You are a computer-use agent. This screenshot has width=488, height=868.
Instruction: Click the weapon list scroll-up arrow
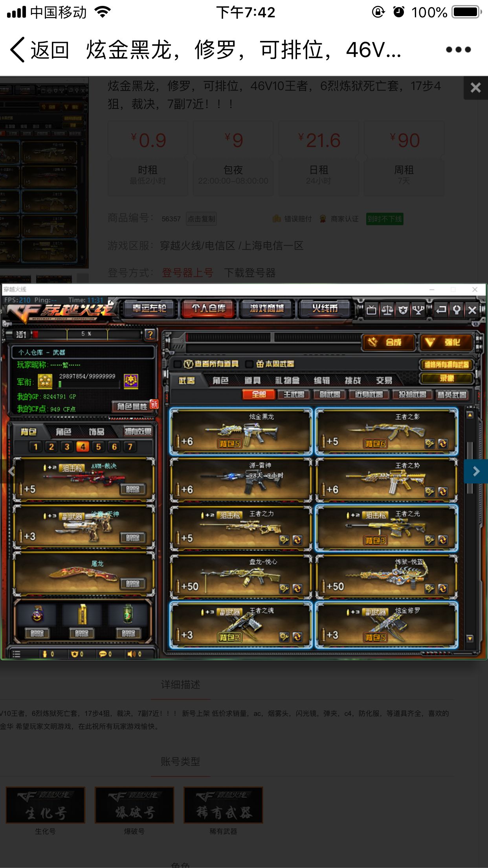[470, 415]
